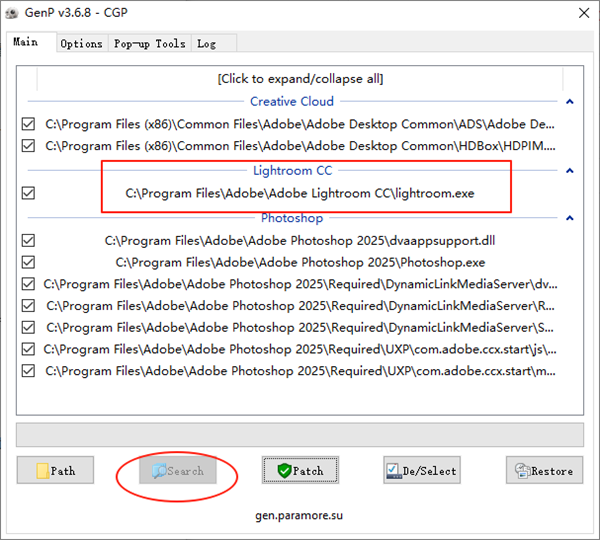The width and height of the screenshot is (600, 540).
Task: Toggle the lightroom.exe checkbox
Action: pos(28,193)
